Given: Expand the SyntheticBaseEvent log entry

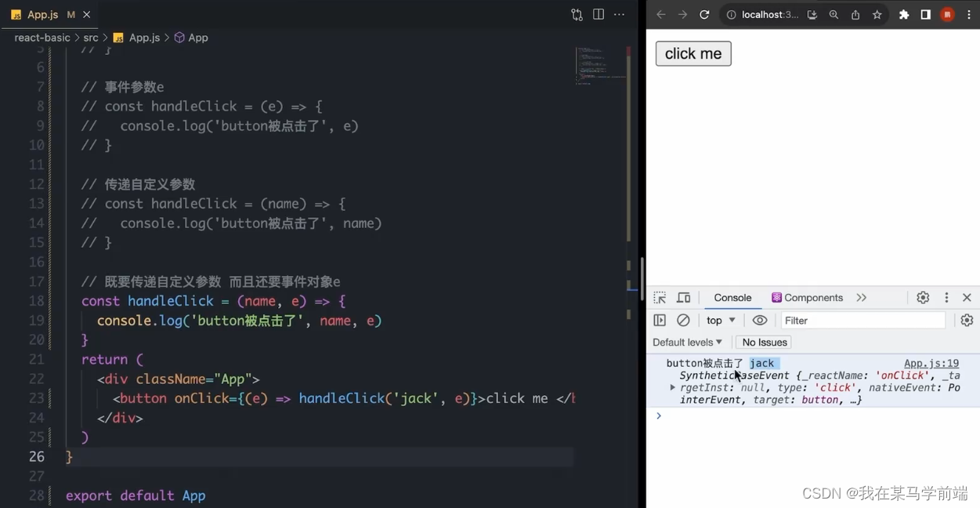Looking at the screenshot, I should click(x=672, y=386).
